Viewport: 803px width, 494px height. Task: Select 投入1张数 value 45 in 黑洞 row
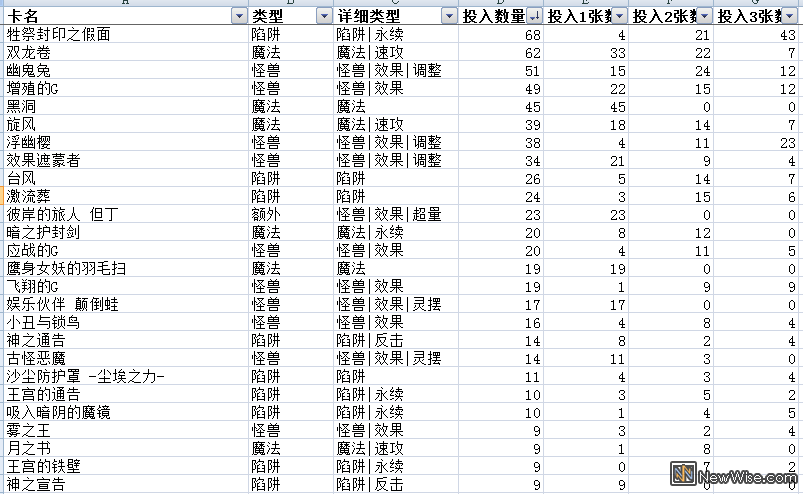coord(586,106)
